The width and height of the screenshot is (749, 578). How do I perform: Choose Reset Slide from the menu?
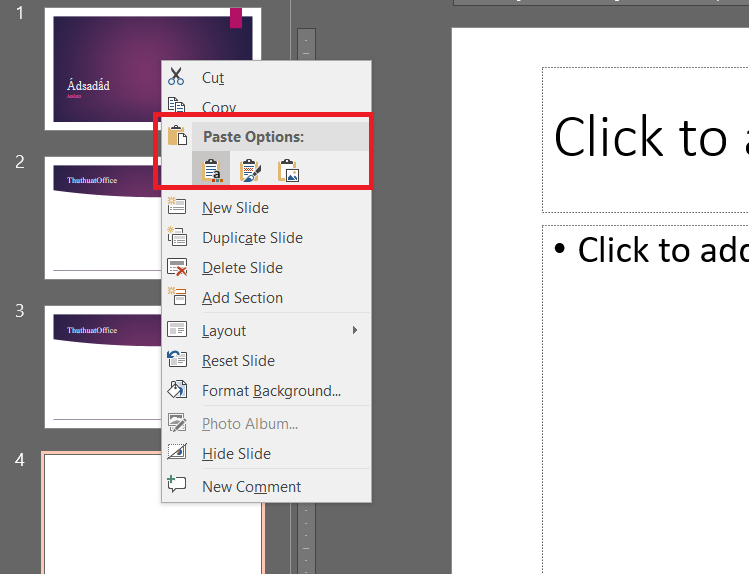pyautogui.click(x=238, y=361)
